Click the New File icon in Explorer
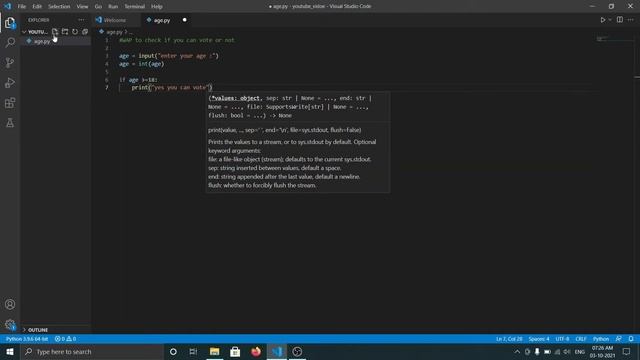This screenshot has width=640, height=360. [x=55, y=31]
